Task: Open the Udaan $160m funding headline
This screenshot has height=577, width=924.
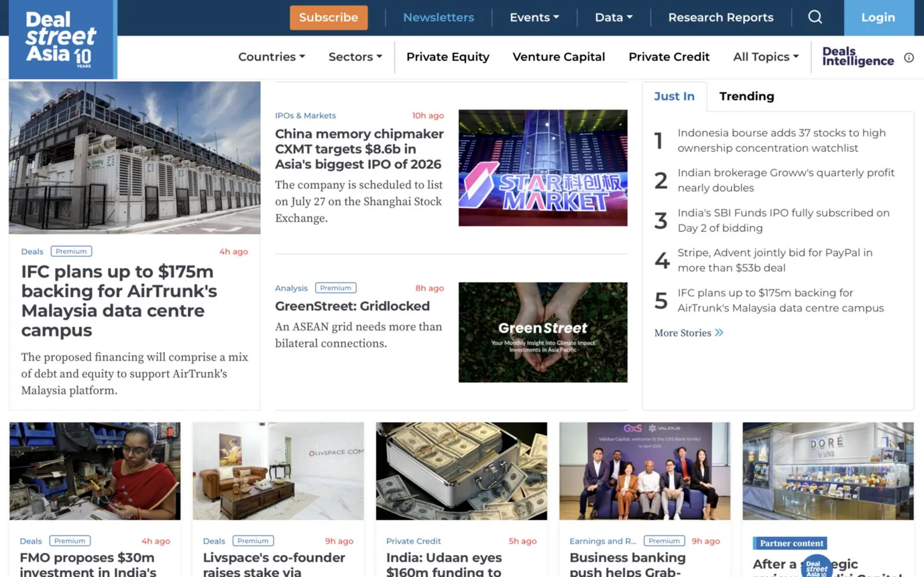Action: 444,564
